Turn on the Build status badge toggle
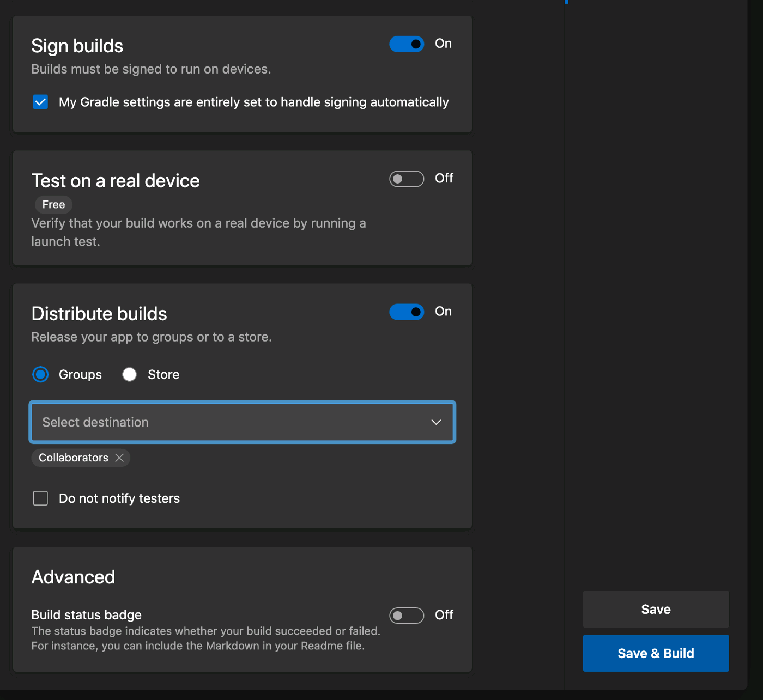The image size is (763, 700). pyautogui.click(x=407, y=616)
